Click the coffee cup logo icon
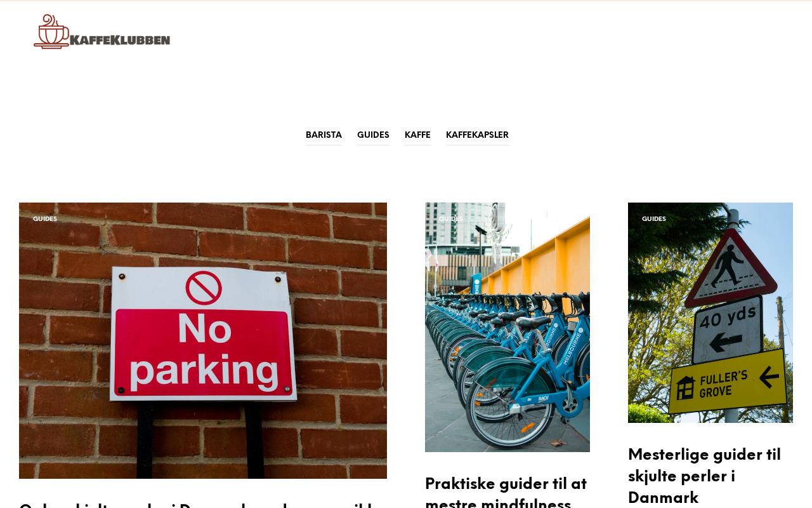The width and height of the screenshot is (812, 508). [x=51, y=31]
